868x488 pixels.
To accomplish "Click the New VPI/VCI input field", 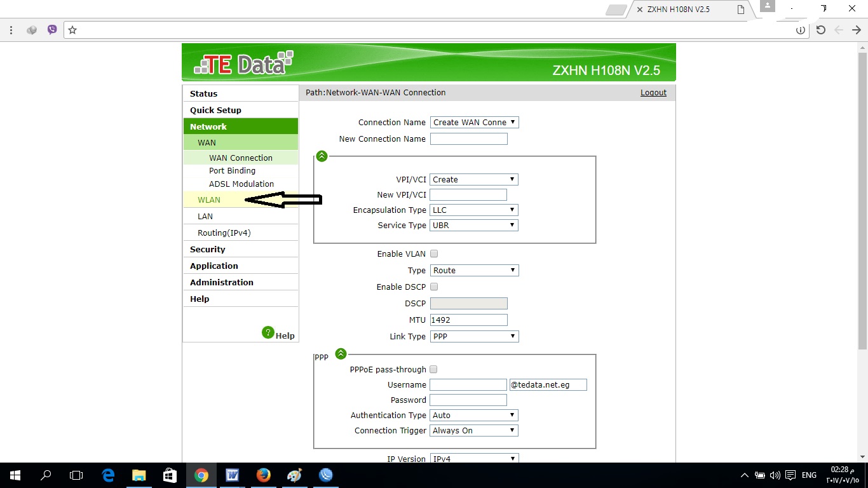I will [x=468, y=194].
